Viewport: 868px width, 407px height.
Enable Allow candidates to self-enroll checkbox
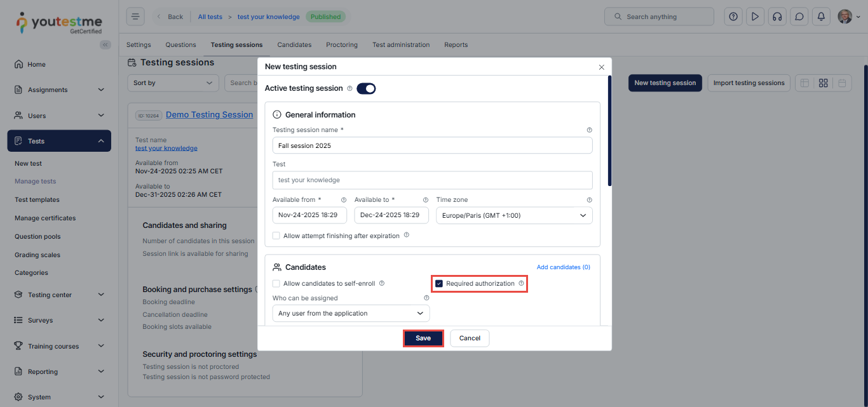click(276, 284)
